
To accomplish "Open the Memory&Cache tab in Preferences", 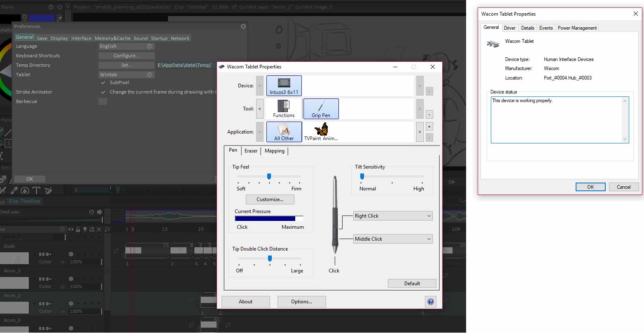I will pyautogui.click(x=112, y=38).
